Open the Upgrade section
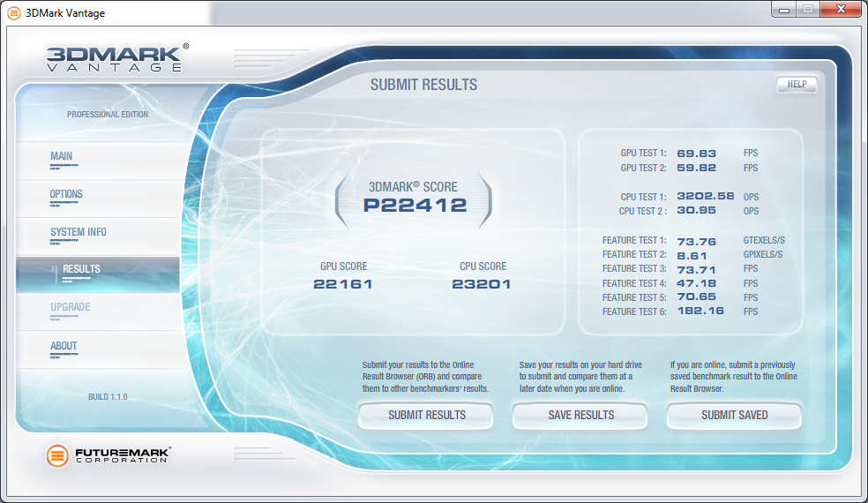The image size is (868, 503). 98,312
